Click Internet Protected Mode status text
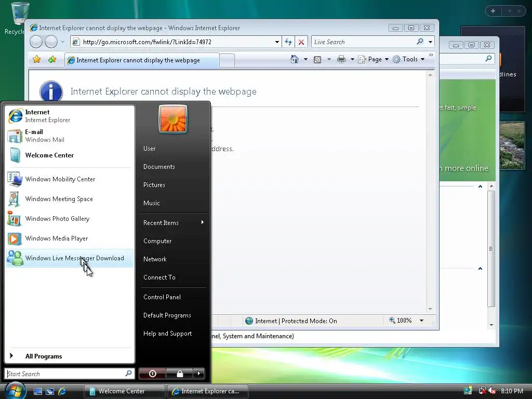This screenshot has width=532, height=399. pyautogui.click(x=296, y=321)
